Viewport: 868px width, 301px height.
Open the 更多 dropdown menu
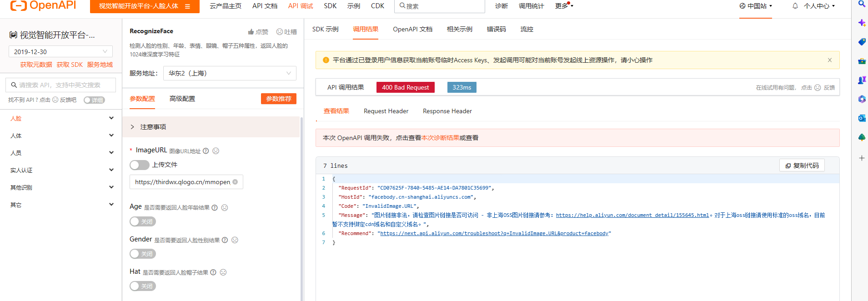[564, 6]
